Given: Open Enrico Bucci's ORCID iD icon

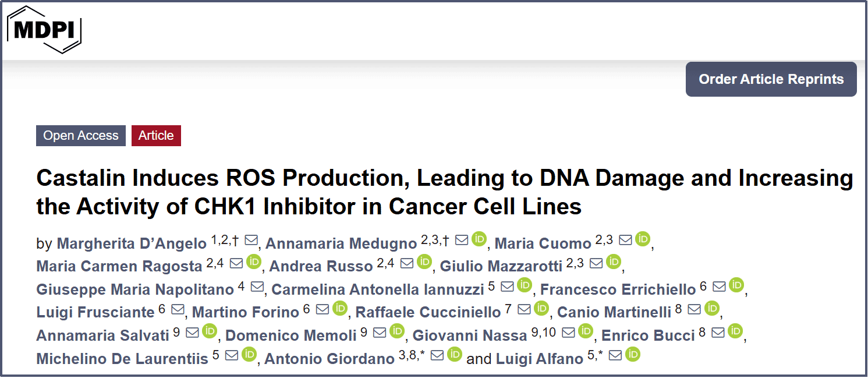Looking at the screenshot, I should pyautogui.click(x=736, y=331).
